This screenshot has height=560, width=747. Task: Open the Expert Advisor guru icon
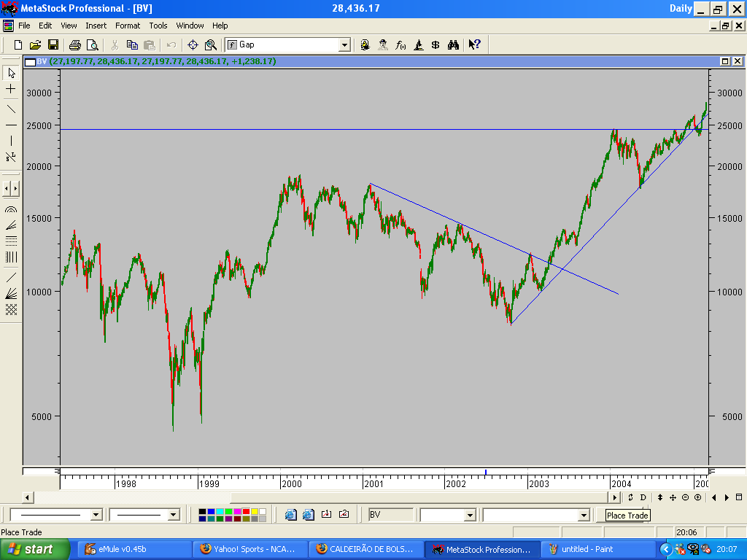382,44
